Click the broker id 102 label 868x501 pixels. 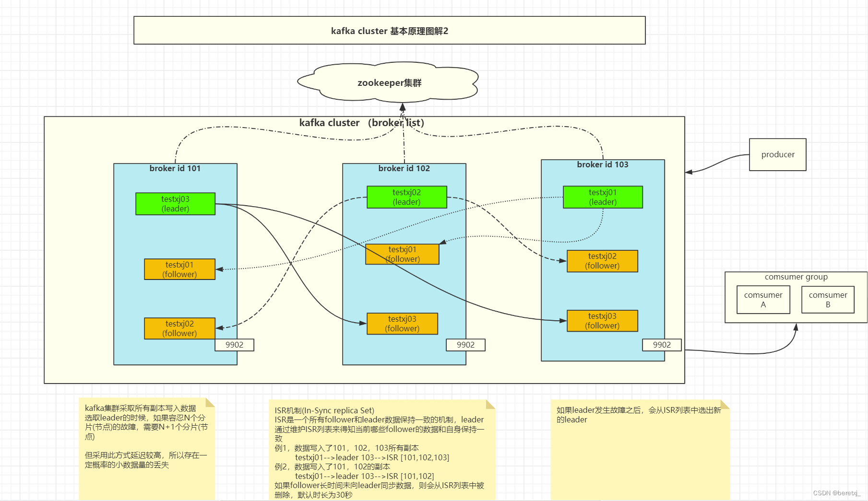coord(404,168)
